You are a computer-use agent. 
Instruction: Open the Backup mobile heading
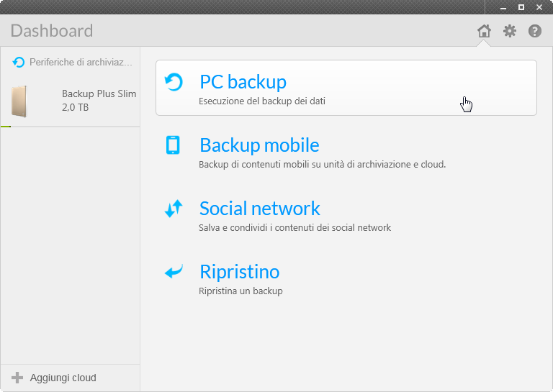259,145
